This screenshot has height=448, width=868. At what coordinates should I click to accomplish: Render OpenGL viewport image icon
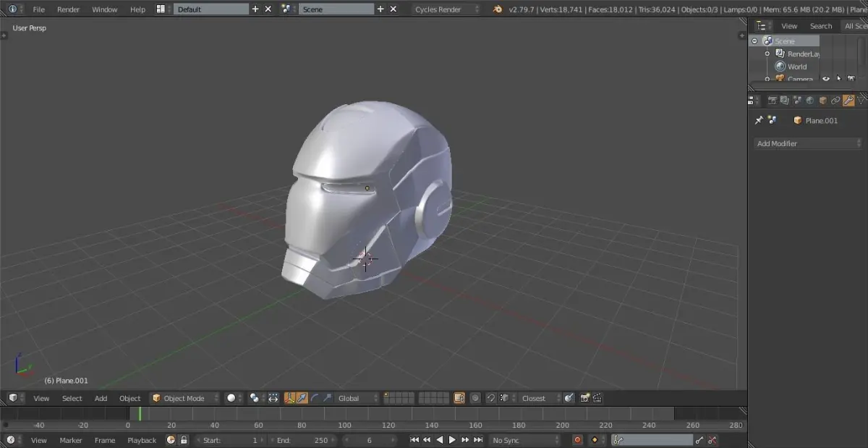point(585,398)
